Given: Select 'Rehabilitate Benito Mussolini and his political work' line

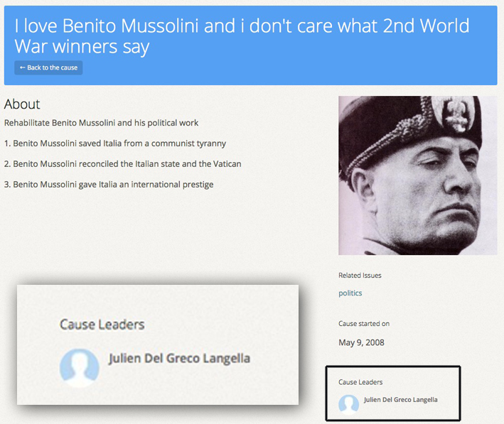Looking at the screenshot, I should click(x=101, y=123).
